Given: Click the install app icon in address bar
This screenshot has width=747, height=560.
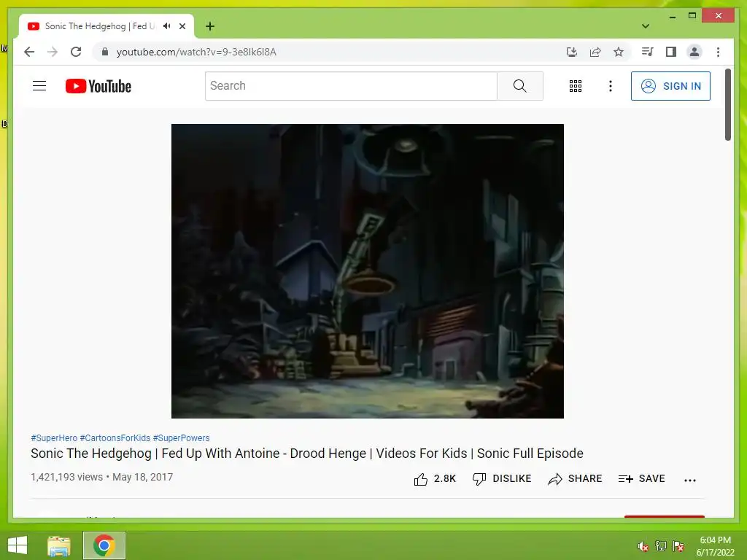Looking at the screenshot, I should 572,52.
